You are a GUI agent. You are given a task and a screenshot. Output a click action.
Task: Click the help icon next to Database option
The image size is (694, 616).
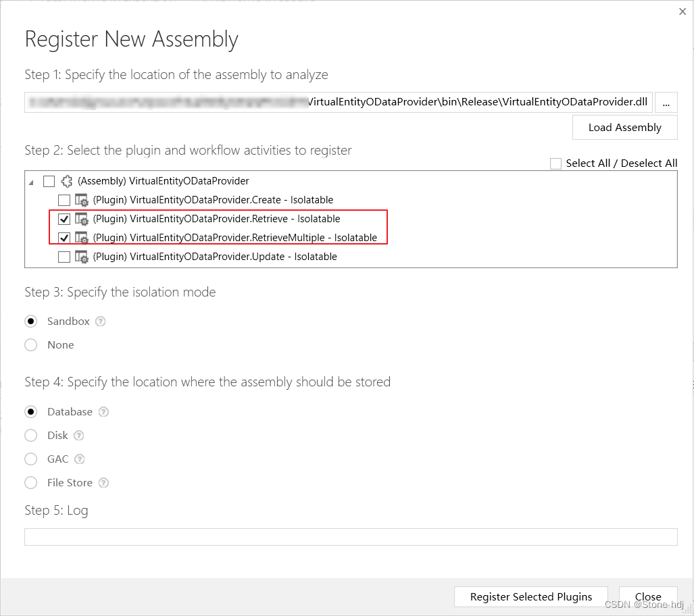104,411
